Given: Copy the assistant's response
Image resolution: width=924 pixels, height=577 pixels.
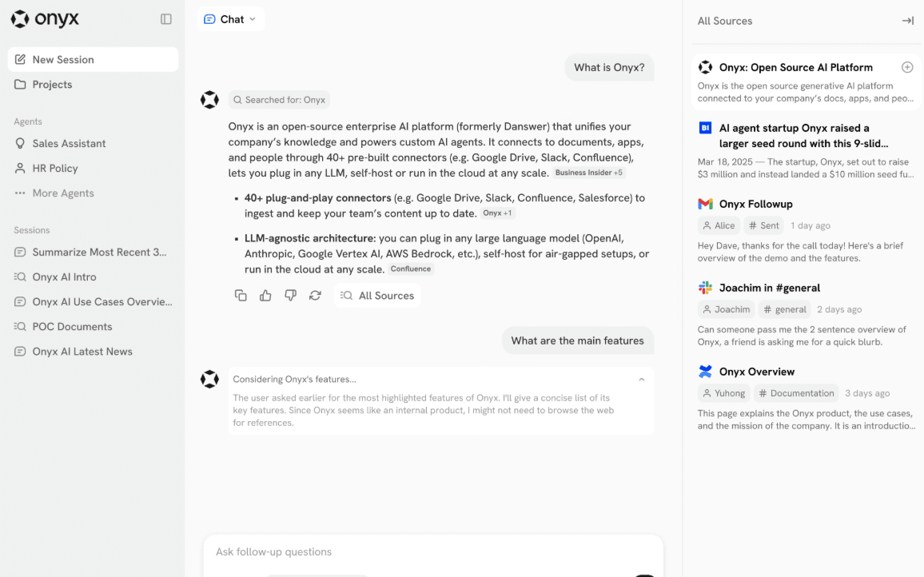Looking at the screenshot, I should click(241, 295).
